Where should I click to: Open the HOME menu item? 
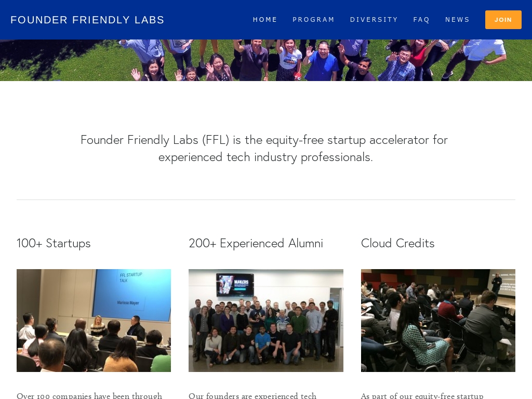tap(265, 20)
